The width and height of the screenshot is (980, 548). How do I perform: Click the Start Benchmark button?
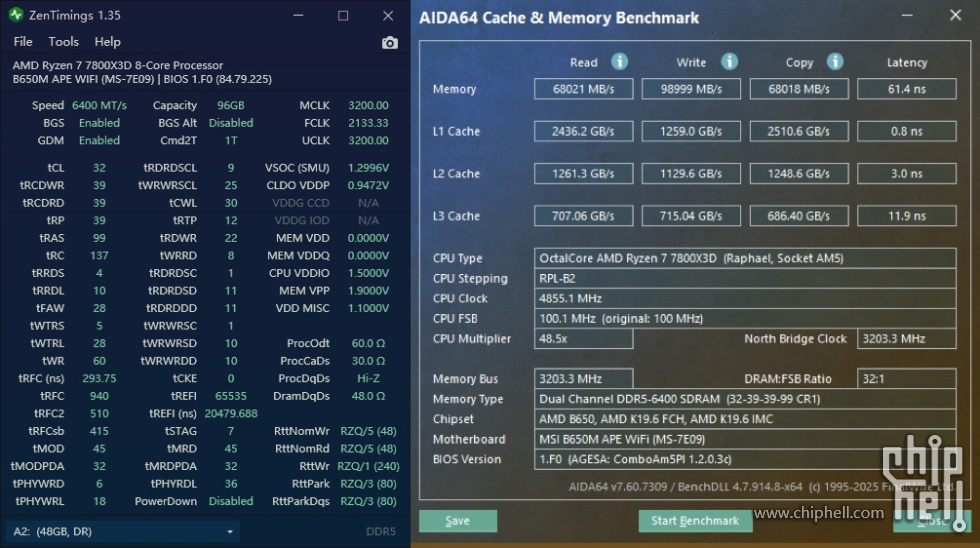click(x=695, y=521)
